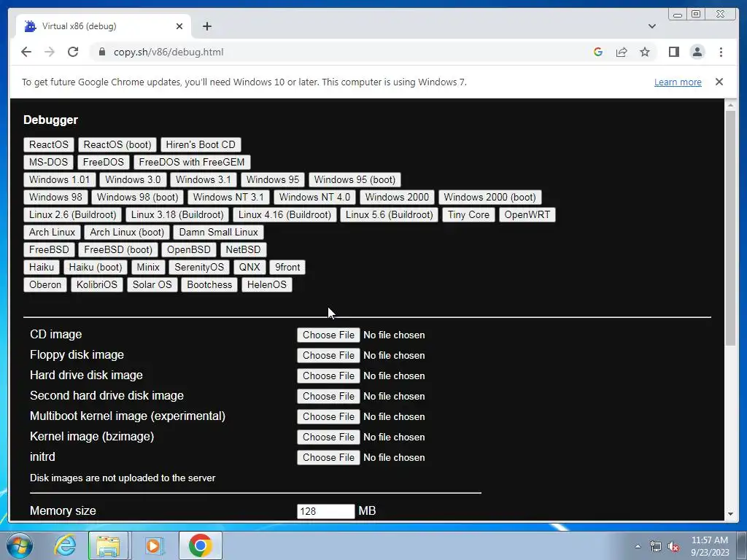Click the Memory size input field

pos(326,511)
